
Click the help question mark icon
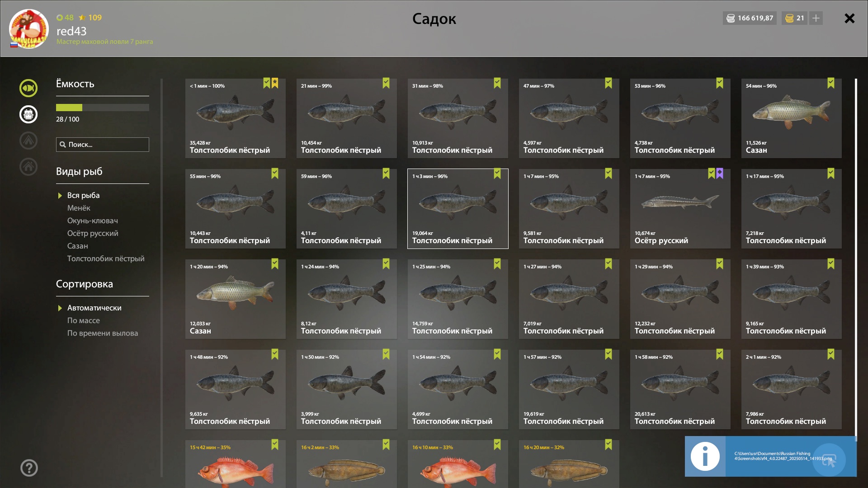pos(29,468)
